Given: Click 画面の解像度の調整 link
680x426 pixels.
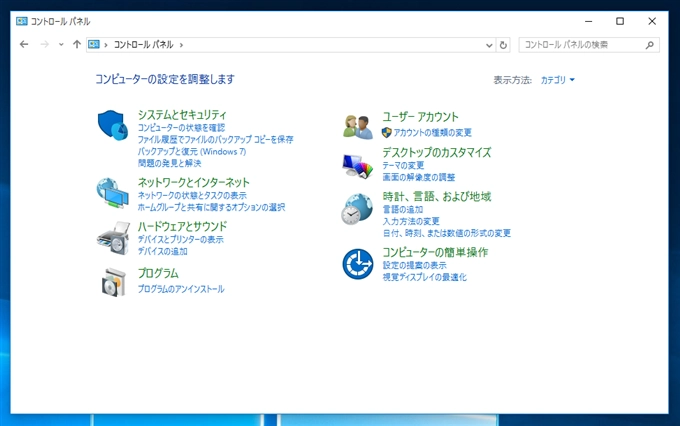Looking at the screenshot, I should coord(418,177).
